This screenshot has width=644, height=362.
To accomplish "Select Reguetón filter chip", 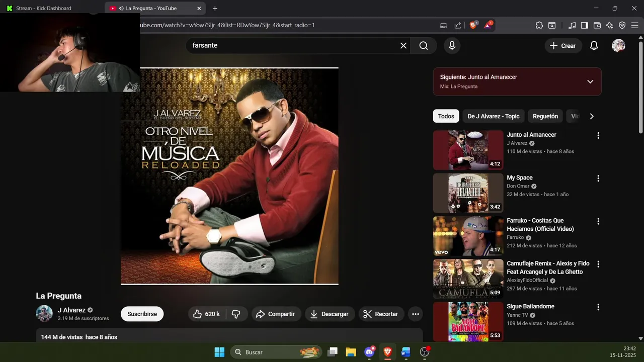I will (545, 116).
